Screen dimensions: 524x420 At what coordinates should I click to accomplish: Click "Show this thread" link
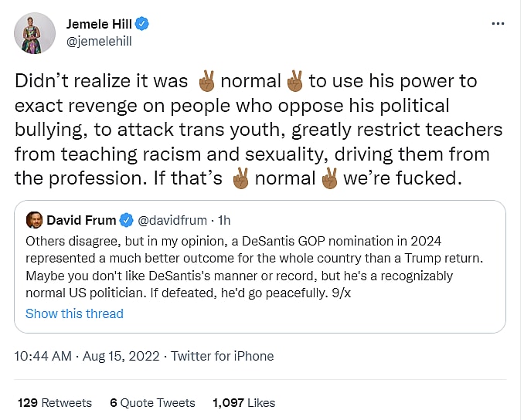point(74,313)
